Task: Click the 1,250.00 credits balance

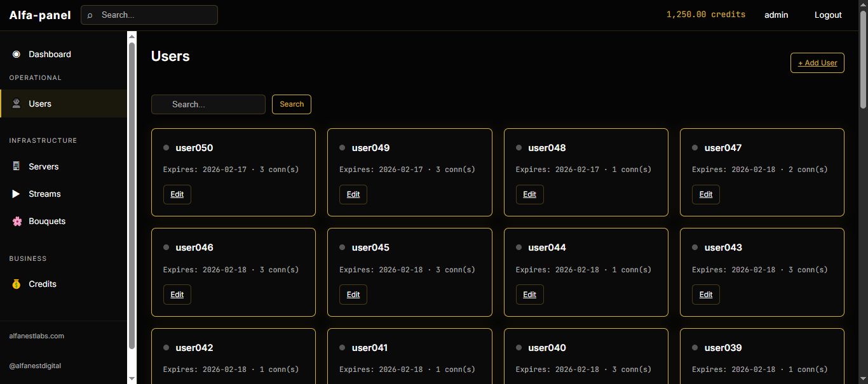Action: [x=706, y=15]
